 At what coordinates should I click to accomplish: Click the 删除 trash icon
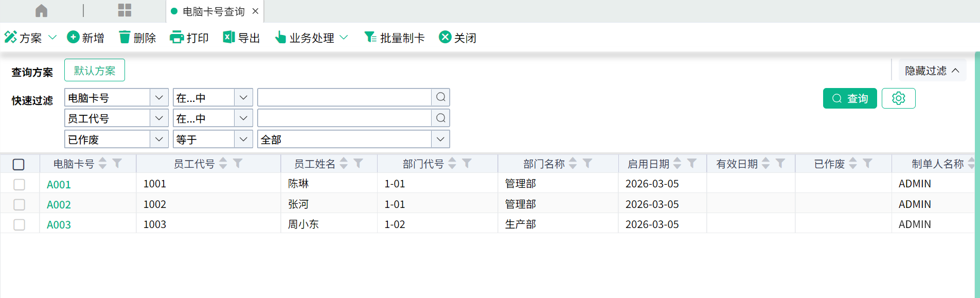[x=124, y=38]
